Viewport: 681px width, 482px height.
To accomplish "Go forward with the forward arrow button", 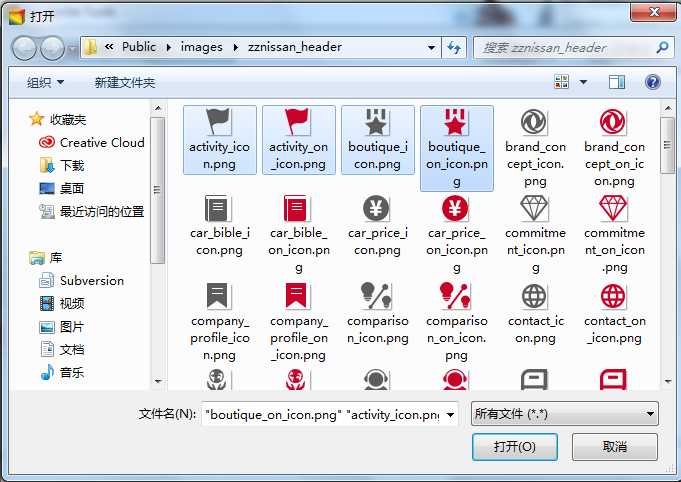I will (x=52, y=48).
